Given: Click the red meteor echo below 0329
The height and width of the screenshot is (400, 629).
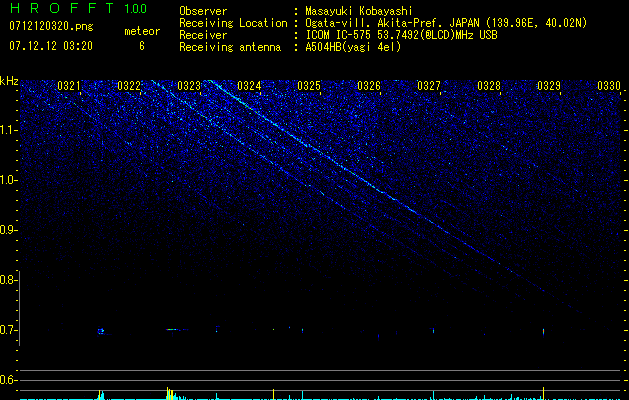Looking at the screenshot, I should (544, 331).
